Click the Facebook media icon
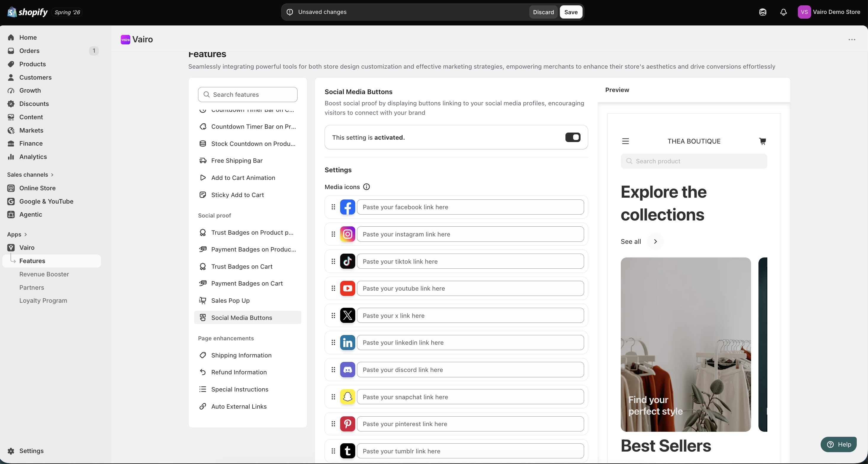Image resolution: width=868 pixels, height=464 pixels. point(347,207)
